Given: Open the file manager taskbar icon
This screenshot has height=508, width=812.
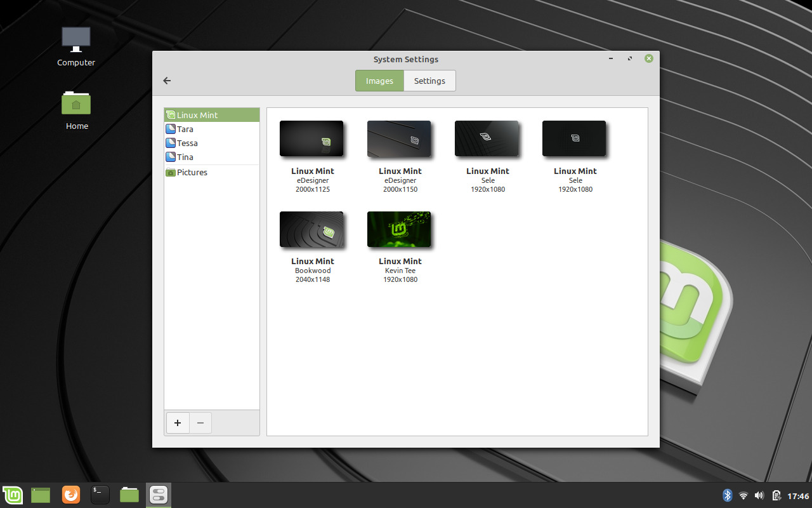Looking at the screenshot, I should [129, 495].
